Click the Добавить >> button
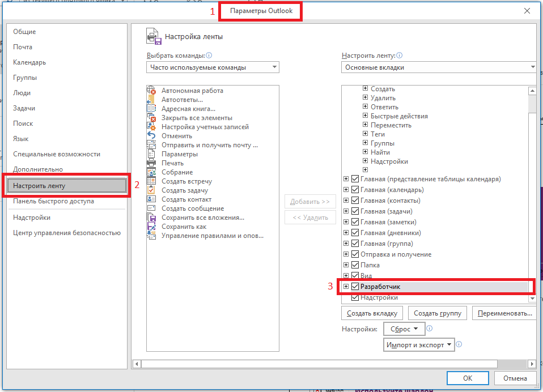 [310, 201]
